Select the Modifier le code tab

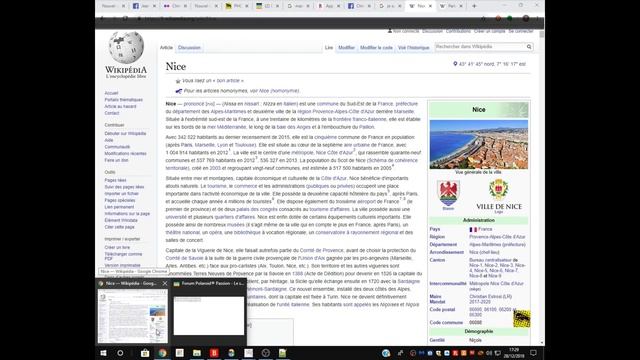376,48
